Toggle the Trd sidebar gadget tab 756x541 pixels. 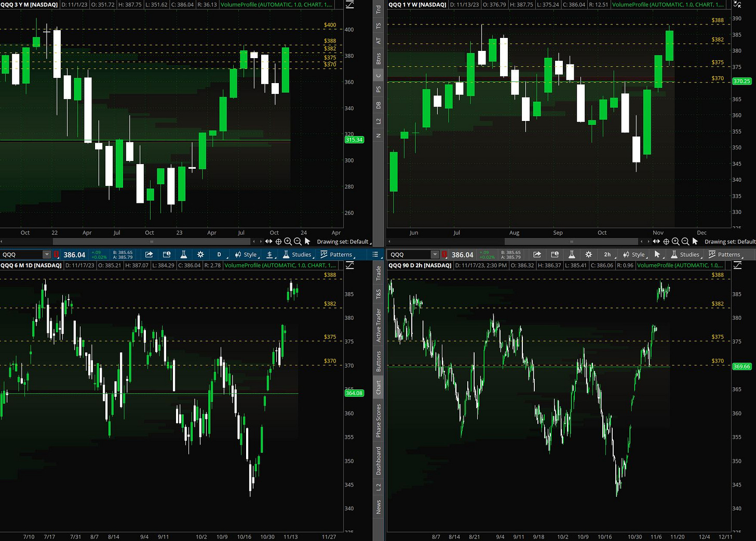379,9
